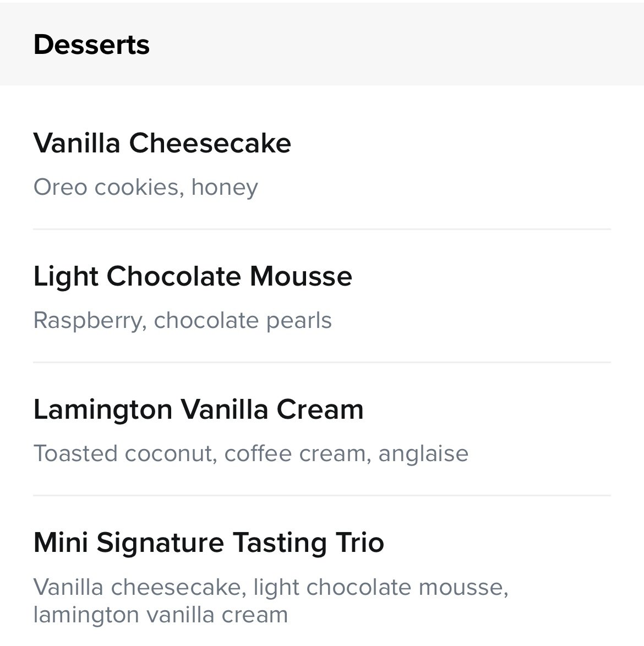Select Toasted coconut, coffee cream description
Viewport: 644px width, 646px height.
pyautogui.click(x=251, y=453)
